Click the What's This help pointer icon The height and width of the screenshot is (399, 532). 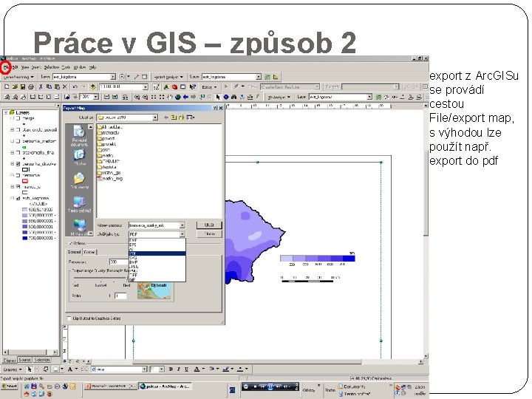[192, 87]
